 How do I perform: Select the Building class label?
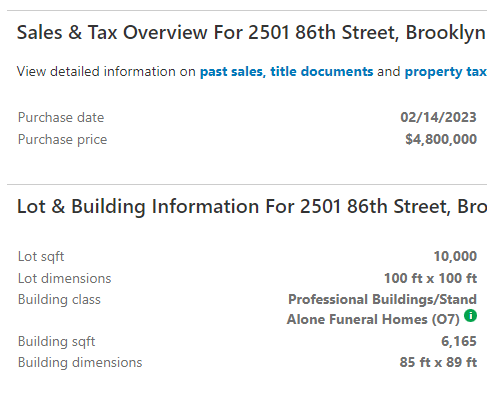point(59,299)
